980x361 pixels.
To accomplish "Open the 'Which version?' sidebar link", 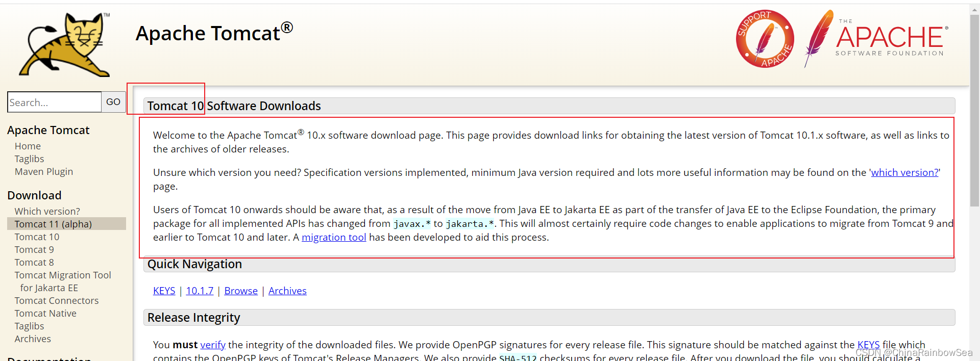I will tap(47, 211).
